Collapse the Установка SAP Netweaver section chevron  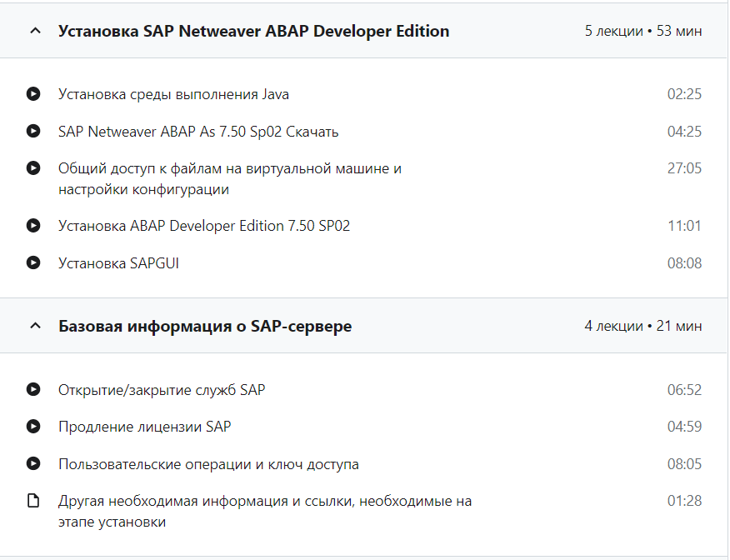[34, 31]
